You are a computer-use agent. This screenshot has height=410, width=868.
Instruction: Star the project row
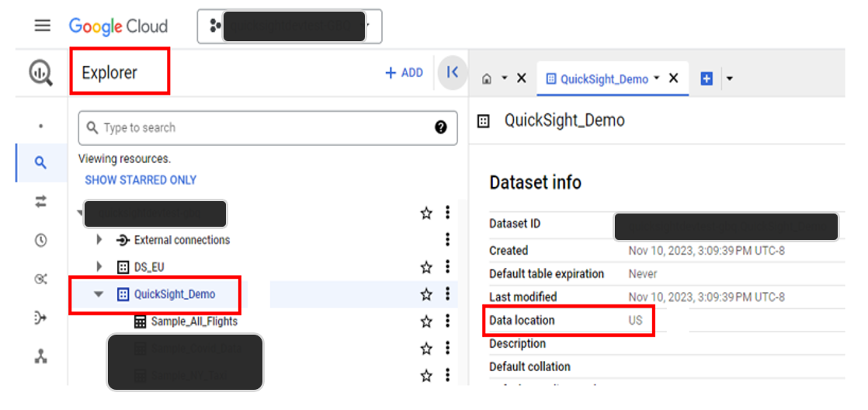click(426, 213)
